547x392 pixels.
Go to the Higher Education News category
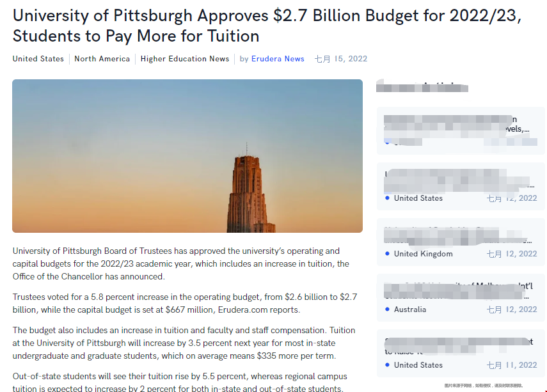[x=184, y=59]
